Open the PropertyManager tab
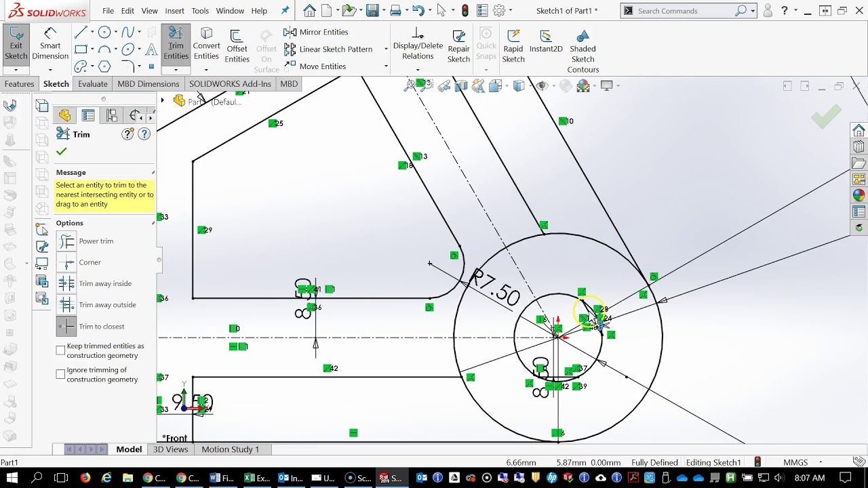The width and height of the screenshot is (868, 488). coord(88,115)
